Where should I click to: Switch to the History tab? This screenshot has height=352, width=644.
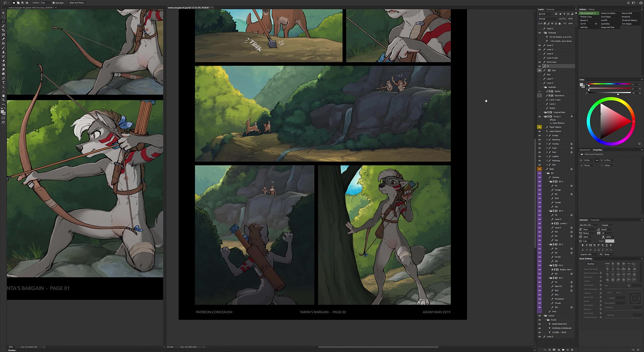(592, 9)
